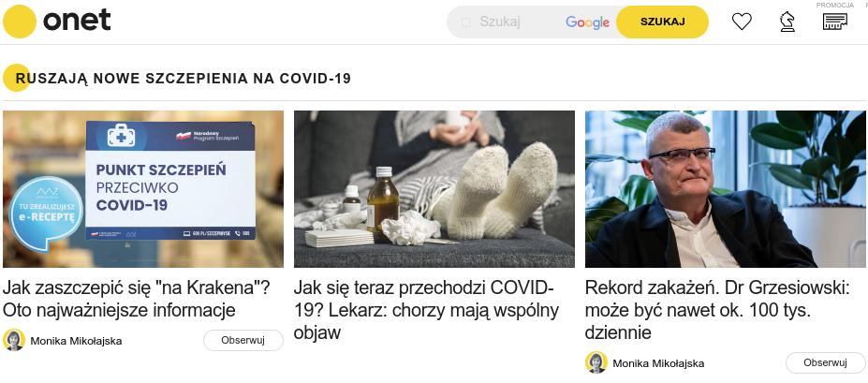This screenshot has height=383, width=868.
Task: Click the yellow SZUKAJ button
Action: (663, 22)
